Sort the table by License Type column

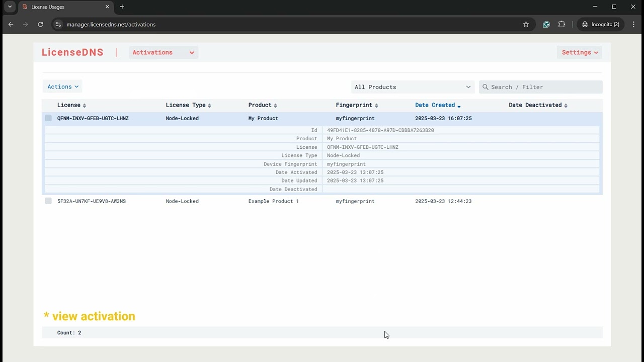pyautogui.click(x=188, y=105)
